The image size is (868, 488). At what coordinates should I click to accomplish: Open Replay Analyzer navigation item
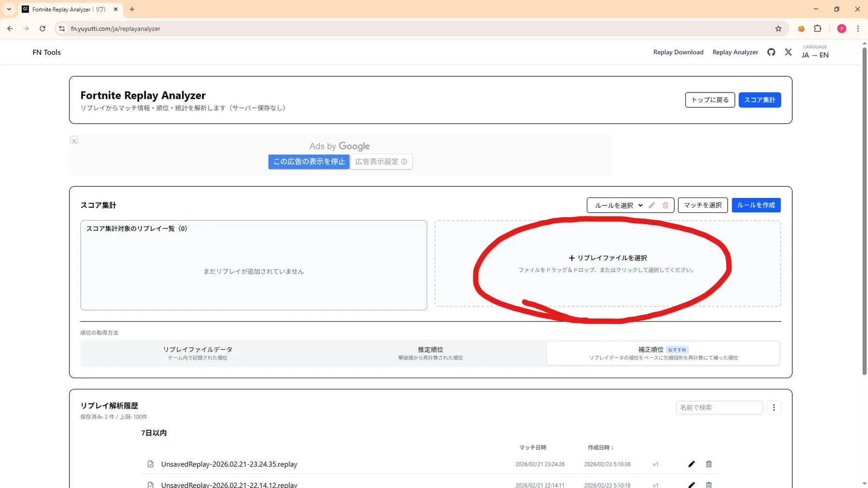735,52
